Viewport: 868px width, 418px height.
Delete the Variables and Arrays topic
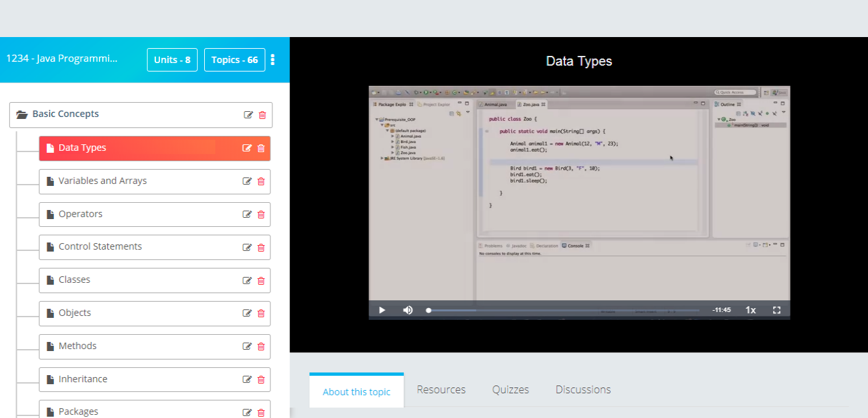(261, 181)
